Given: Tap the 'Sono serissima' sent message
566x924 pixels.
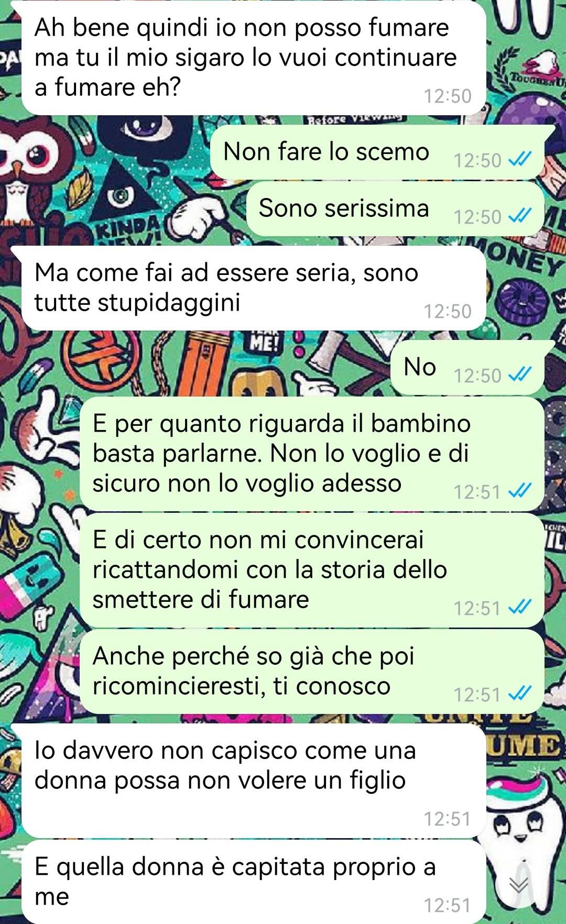Looking at the screenshot, I should 395,208.
